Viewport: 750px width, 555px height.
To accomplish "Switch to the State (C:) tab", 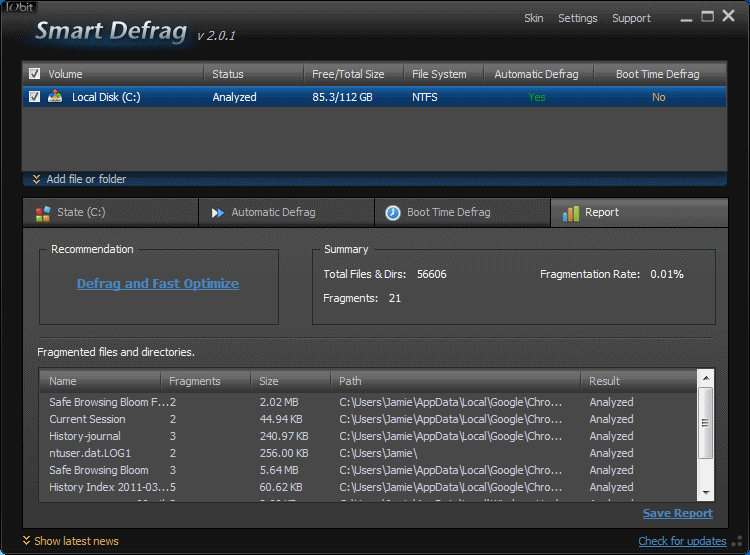I will [x=110, y=212].
